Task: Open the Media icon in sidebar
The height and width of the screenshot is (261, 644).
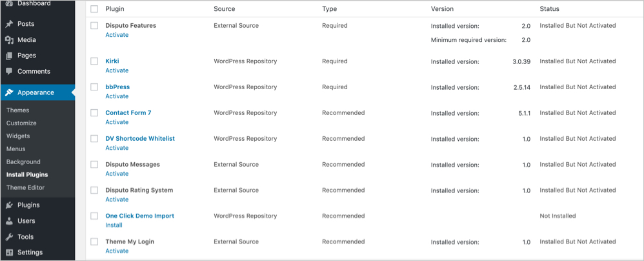Action: coord(9,40)
